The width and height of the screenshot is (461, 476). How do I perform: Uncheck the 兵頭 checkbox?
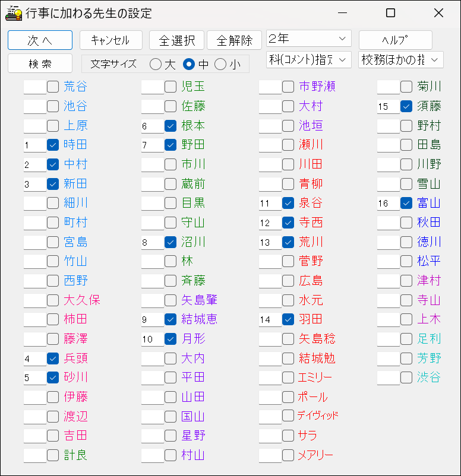coord(53,358)
